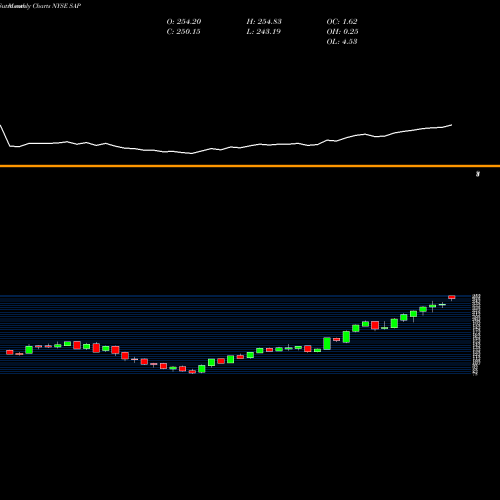Click the 'OC: 1.62' reading
This screenshot has width=500, height=500.
click(342, 22)
